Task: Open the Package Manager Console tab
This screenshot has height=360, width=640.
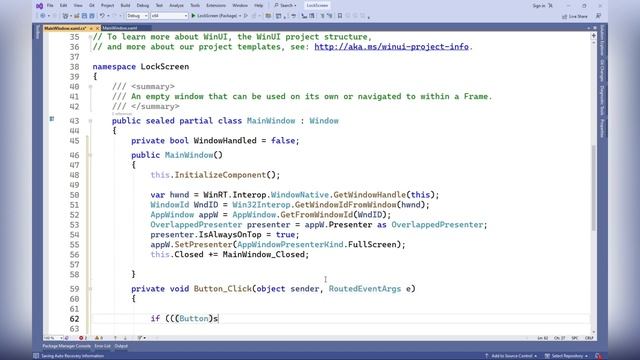Action: pos(67,346)
